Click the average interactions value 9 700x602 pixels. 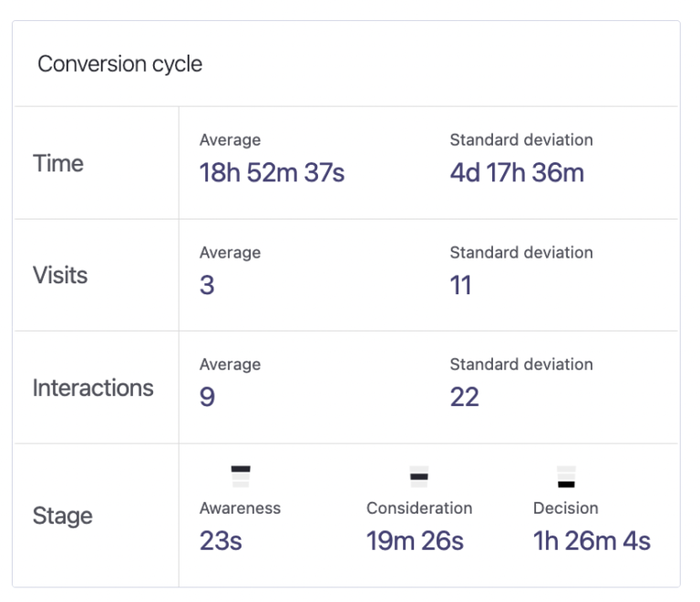[207, 397]
